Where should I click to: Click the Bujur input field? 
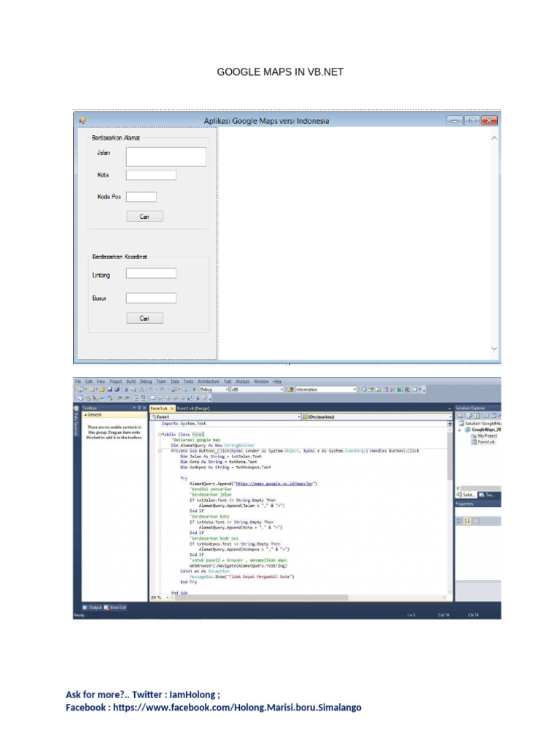point(151,298)
